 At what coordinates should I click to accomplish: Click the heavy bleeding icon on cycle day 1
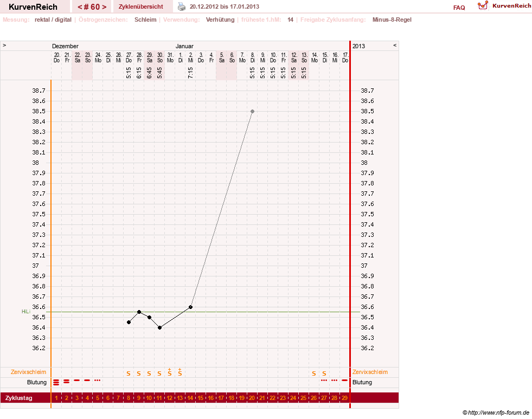pyautogui.click(x=56, y=382)
